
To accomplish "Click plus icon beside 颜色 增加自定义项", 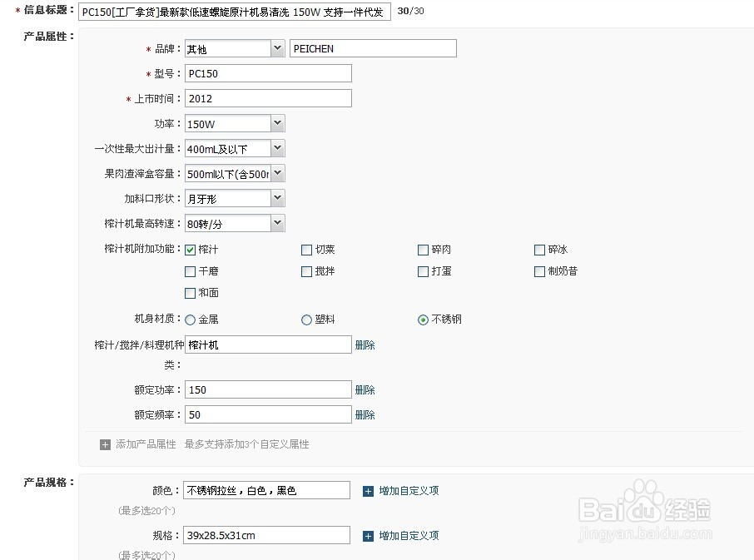I will pyautogui.click(x=368, y=491).
